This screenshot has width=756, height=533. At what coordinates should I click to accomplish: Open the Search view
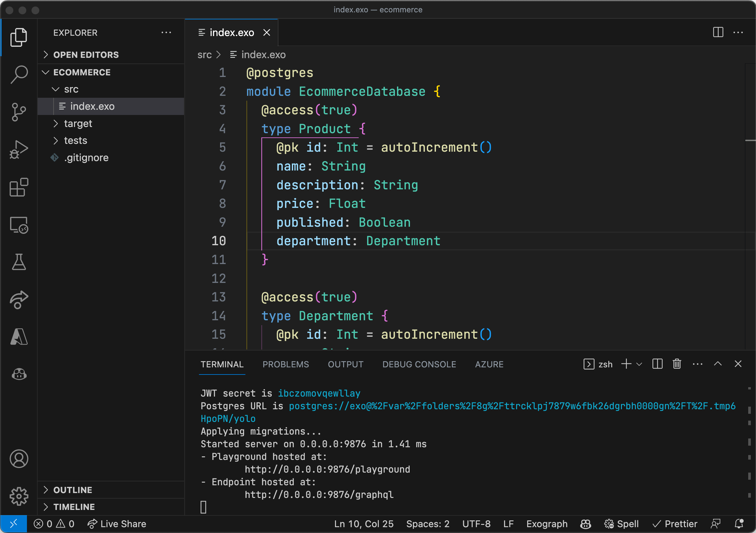19,74
